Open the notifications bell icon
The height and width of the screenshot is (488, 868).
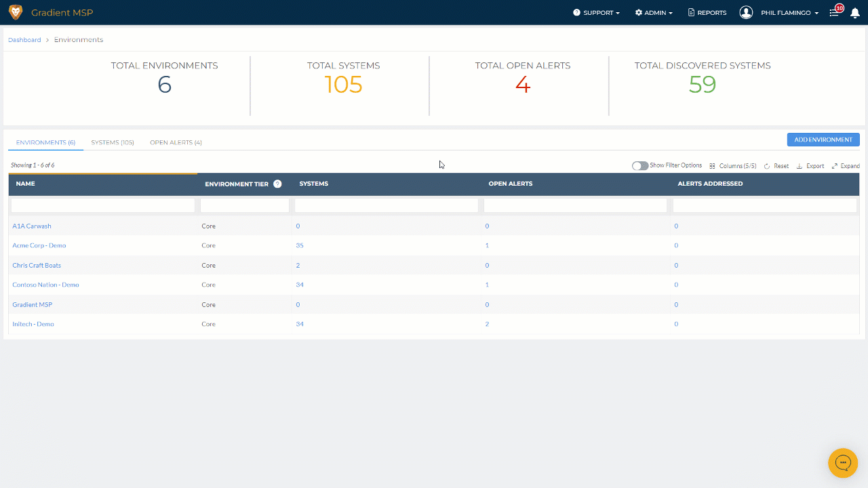(855, 13)
